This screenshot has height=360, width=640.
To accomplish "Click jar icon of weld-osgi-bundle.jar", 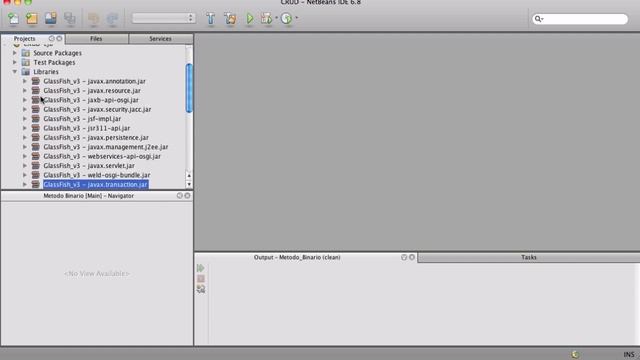I will 36,175.
